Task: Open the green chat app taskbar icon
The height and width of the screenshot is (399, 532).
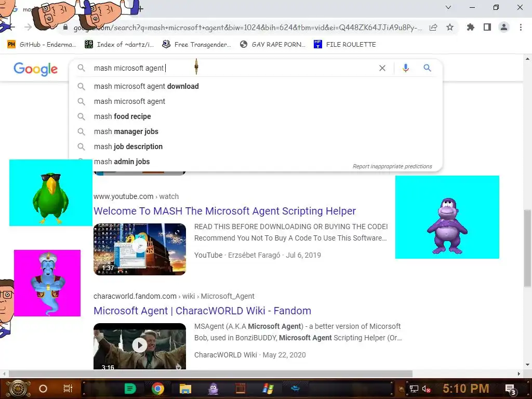Action: tap(130, 389)
